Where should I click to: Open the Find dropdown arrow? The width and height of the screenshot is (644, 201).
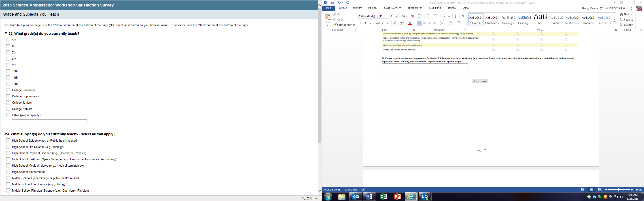[632, 15]
